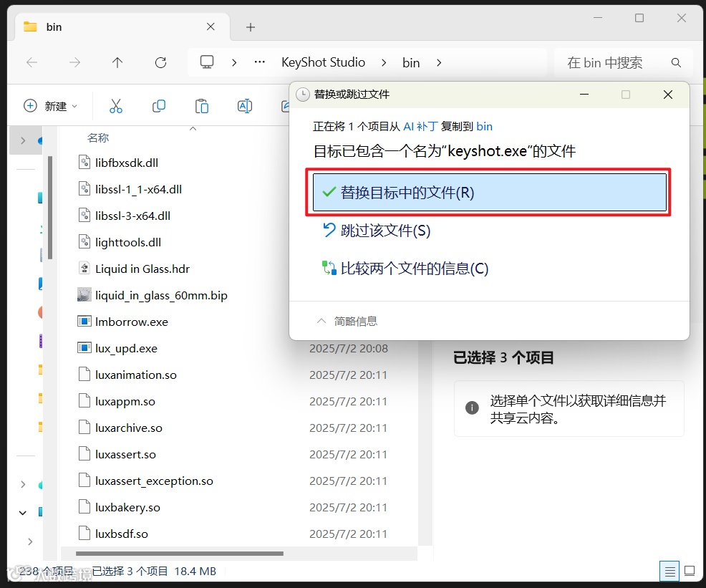Choose 替换目标中的文件(R)
The image size is (706, 588).
pos(490,192)
